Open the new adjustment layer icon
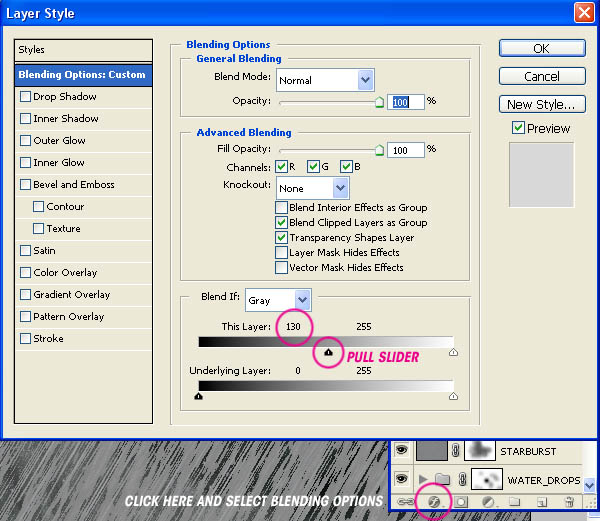600x521 pixels. [488, 501]
